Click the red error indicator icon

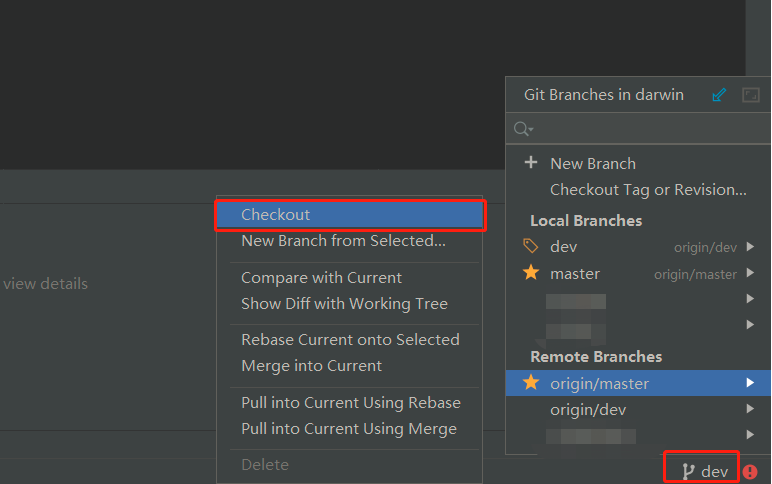750,471
